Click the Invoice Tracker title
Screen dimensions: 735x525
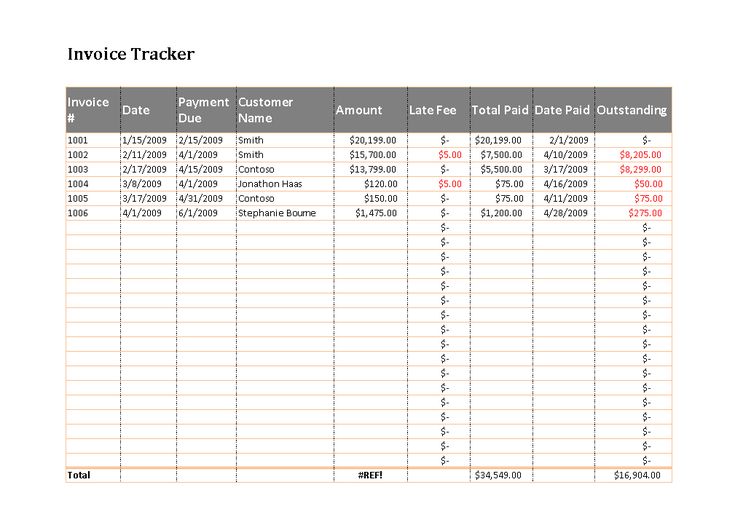coord(131,54)
